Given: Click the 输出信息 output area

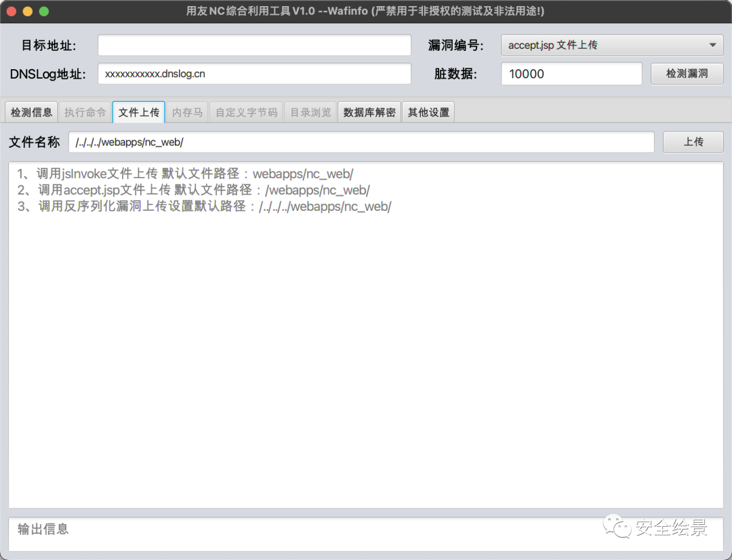Looking at the screenshot, I should click(366, 534).
